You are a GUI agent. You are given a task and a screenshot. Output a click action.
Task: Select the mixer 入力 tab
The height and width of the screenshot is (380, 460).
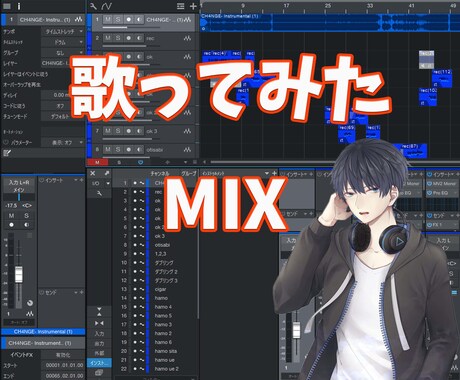[x=99, y=333]
